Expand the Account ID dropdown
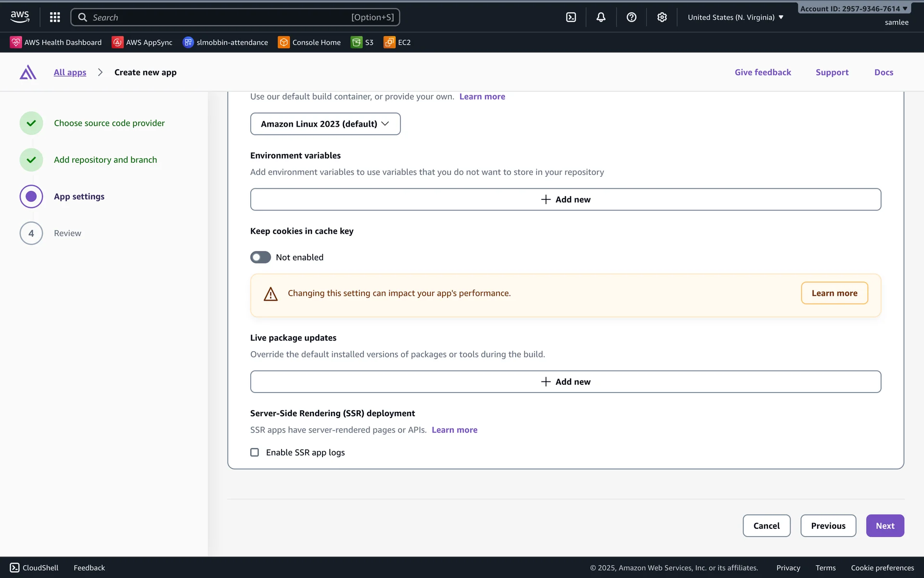Image resolution: width=924 pixels, height=578 pixels. point(854,9)
